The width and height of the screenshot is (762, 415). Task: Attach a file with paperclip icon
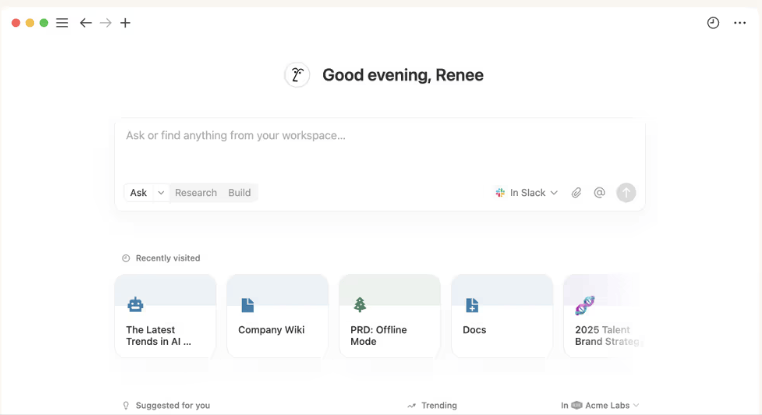pos(576,193)
